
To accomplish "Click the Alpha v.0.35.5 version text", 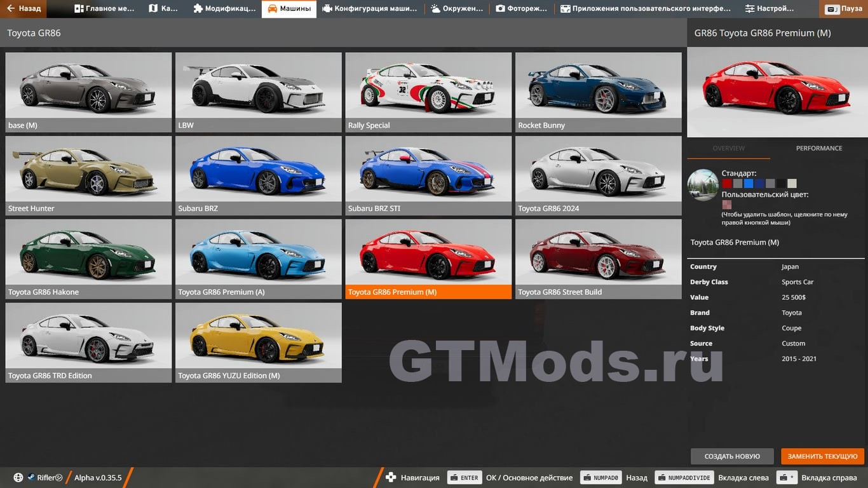I will [x=98, y=478].
